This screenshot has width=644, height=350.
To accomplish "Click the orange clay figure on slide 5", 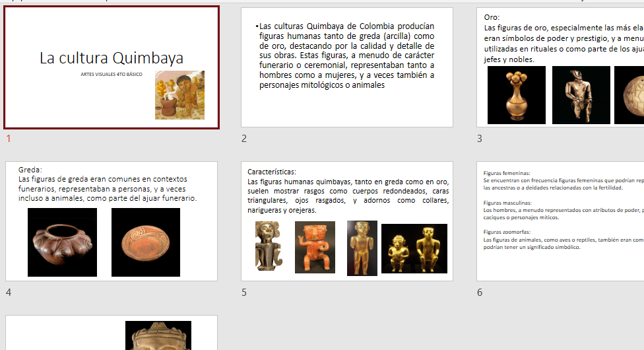I will 315,247.
